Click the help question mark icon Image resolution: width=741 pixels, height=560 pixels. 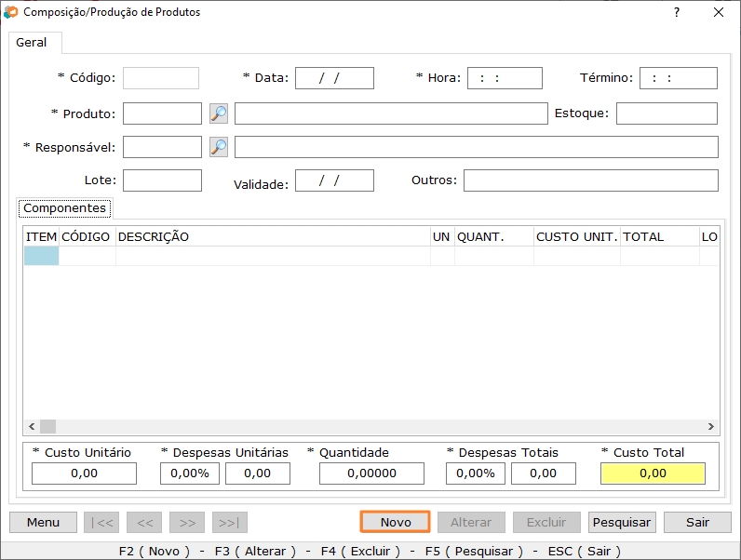point(677,12)
